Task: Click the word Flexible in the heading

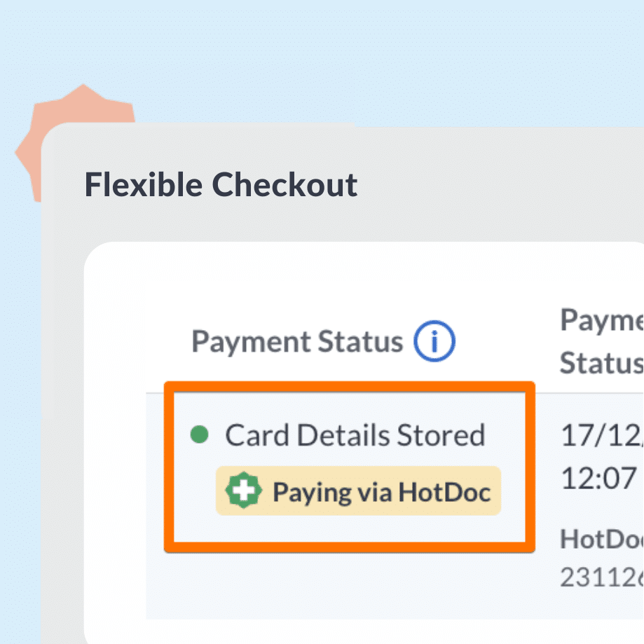Action: click(144, 184)
